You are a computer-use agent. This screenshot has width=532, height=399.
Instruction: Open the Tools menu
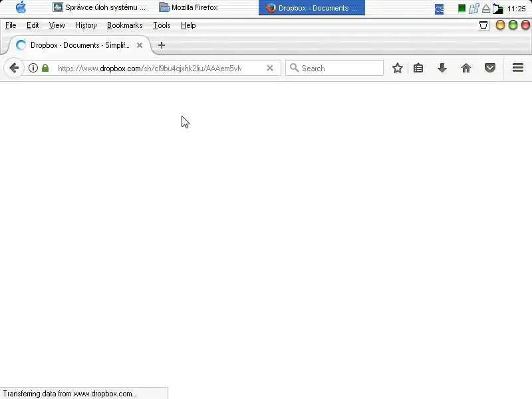coord(162,25)
